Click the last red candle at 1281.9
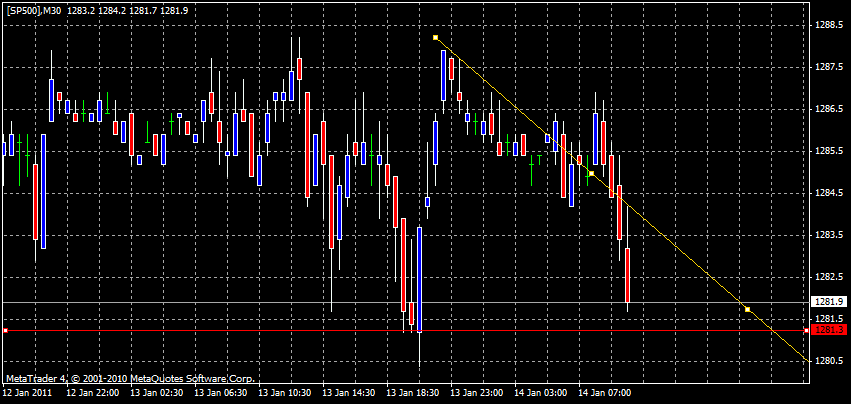 click(x=627, y=275)
